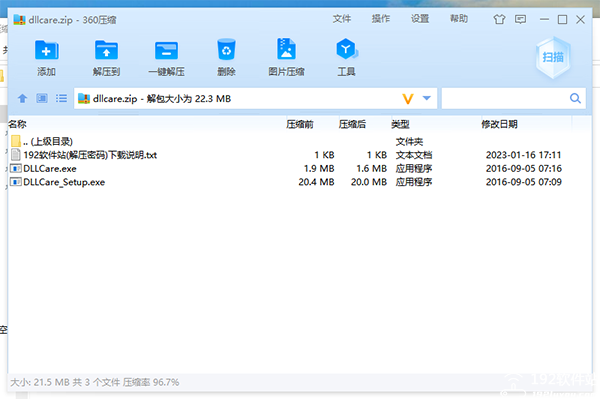Click the 2023-01-16 17:11 date cell
The height and width of the screenshot is (399, 600).
pos(523,155)
